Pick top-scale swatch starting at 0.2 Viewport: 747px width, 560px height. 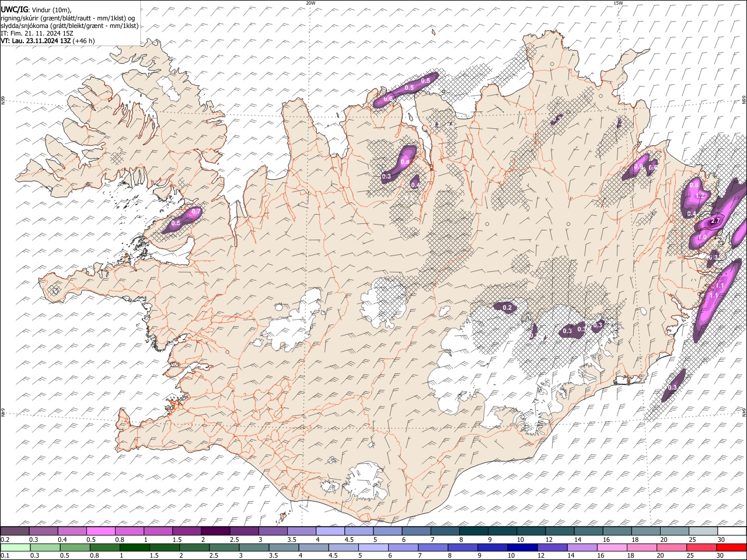15,531
